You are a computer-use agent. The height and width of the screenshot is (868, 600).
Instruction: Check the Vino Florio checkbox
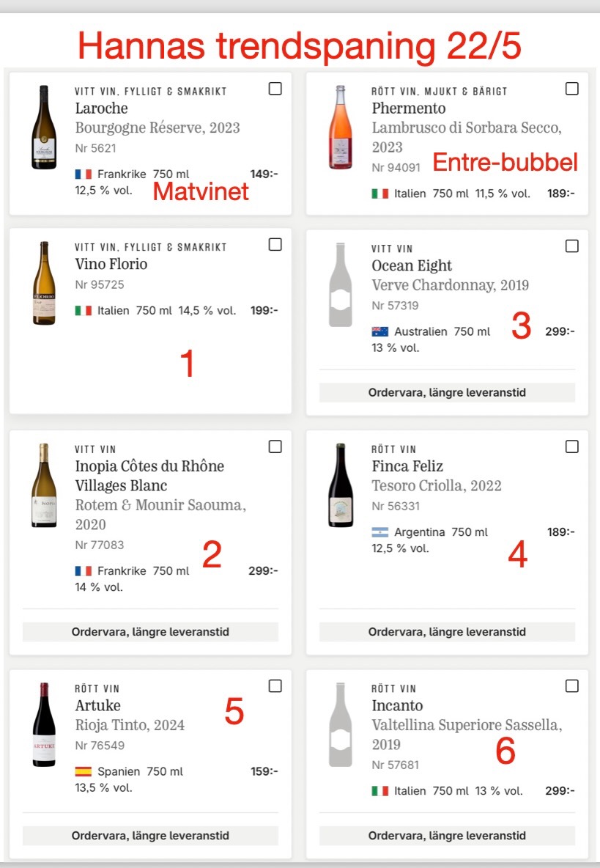pyautogui.click(x=275, y=245)
